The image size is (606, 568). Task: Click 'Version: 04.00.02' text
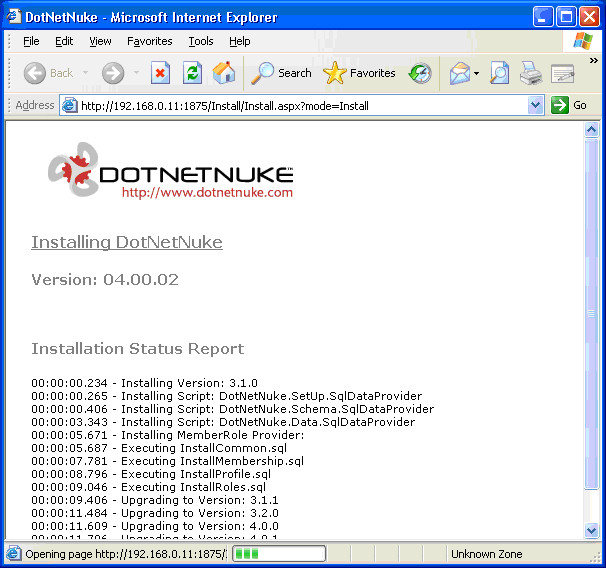105,280
